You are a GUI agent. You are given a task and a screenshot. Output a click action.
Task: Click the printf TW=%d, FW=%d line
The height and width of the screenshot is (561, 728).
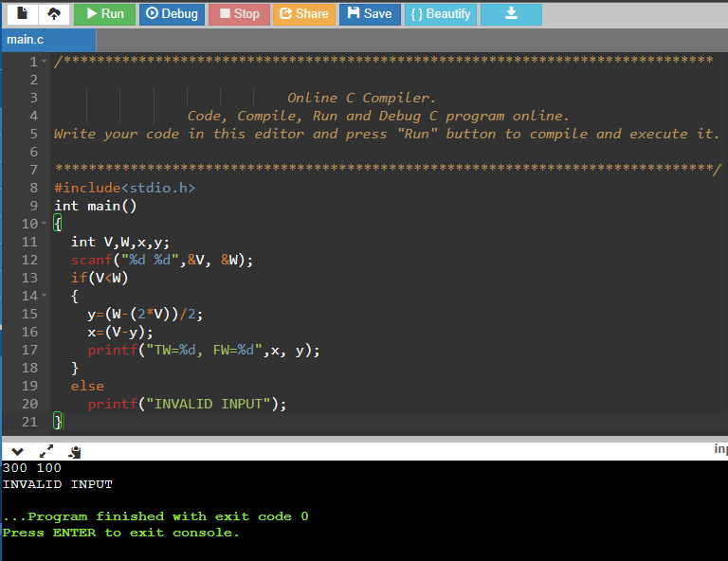click(204, 350)
